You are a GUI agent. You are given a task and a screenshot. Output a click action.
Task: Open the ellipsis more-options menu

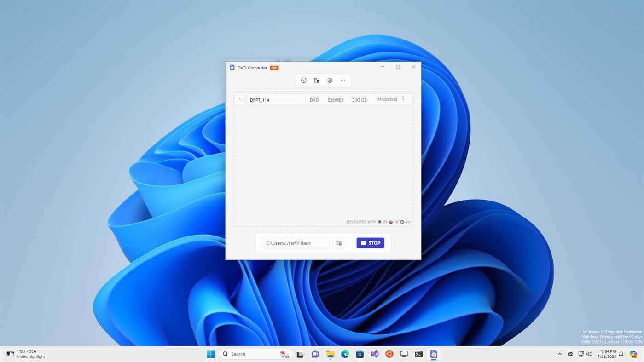click(342, 80)
